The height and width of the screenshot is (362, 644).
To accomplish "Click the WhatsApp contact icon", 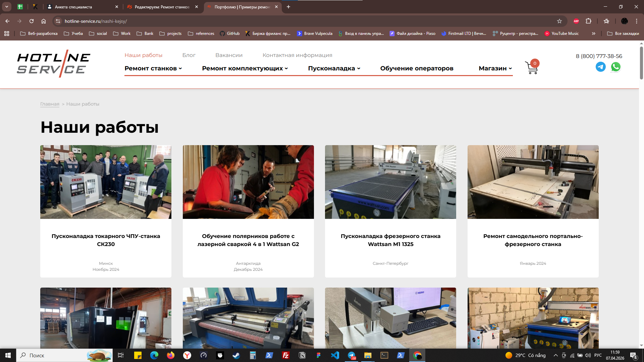I will pos(615,67).
